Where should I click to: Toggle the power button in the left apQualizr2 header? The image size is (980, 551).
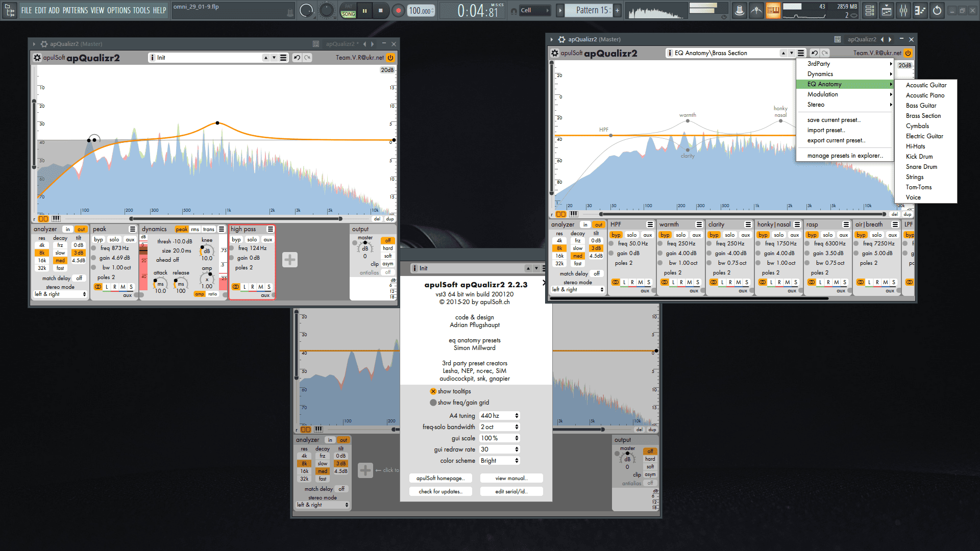tap(390, 58)
